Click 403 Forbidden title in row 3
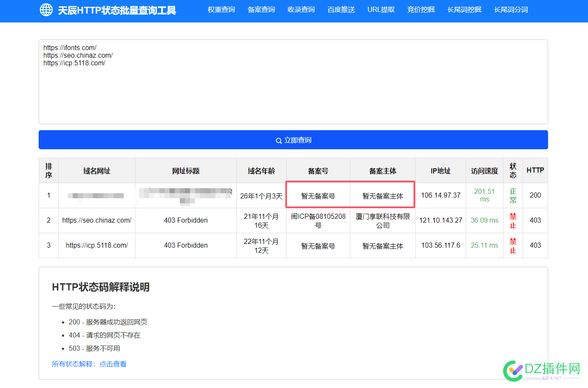Viewport: 588px width, 388px height. tap(186, 246)
